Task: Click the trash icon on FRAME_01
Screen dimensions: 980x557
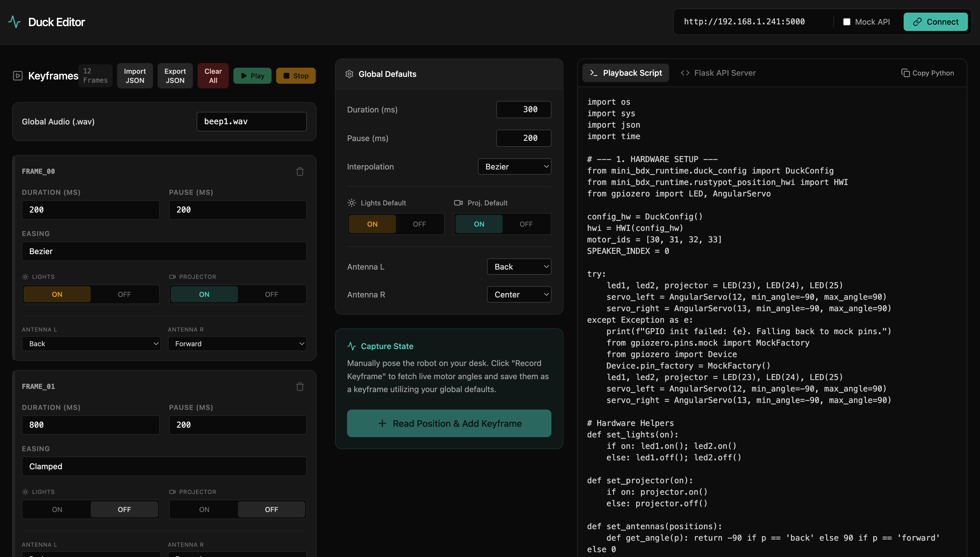Action: coord(300,387)
